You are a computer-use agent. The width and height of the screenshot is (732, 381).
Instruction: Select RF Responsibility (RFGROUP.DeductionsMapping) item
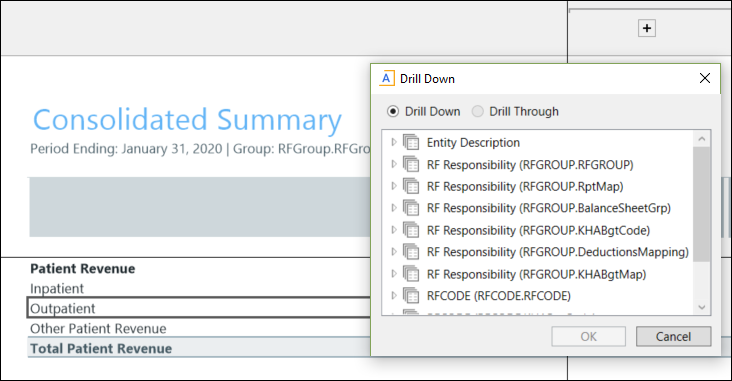557,252
